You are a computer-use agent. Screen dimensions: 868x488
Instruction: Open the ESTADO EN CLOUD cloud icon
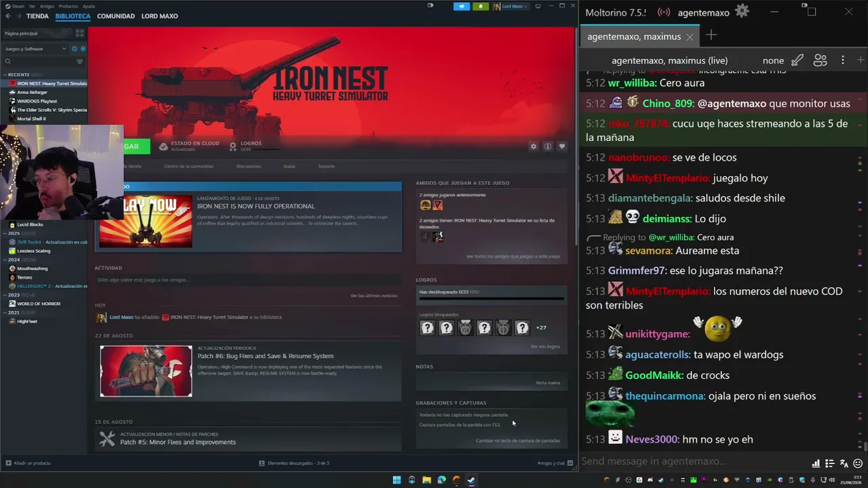(x=163, y=146)
